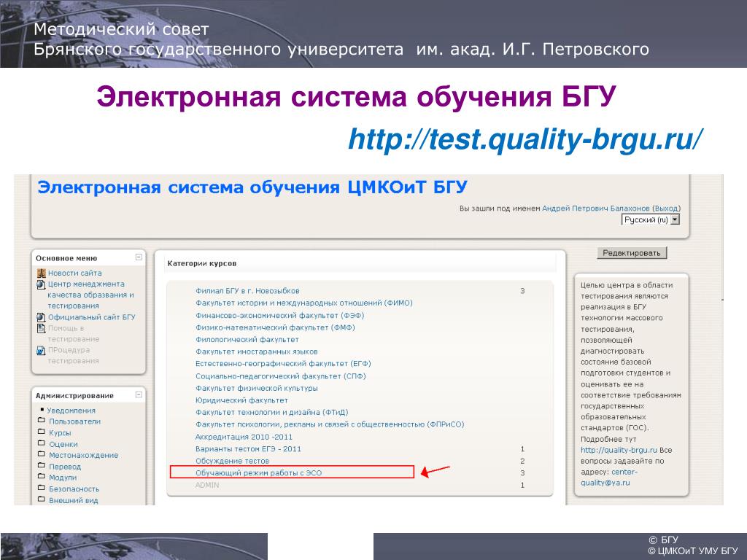Image resolution: width=747 pixels, height=560 pixels.
Task: Click the Пользователи folder icon
Action: pos(42,421)
